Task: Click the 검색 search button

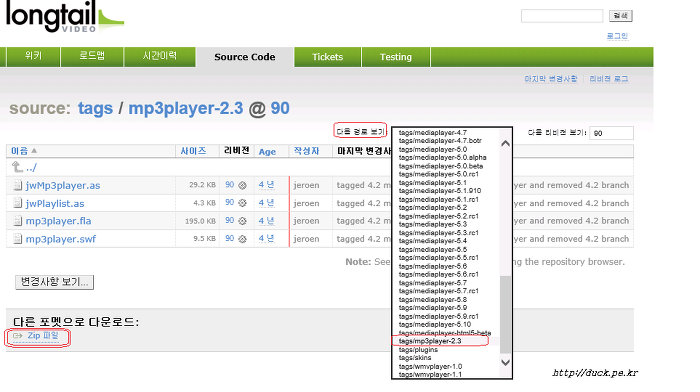Action: (x=621, y=16)
